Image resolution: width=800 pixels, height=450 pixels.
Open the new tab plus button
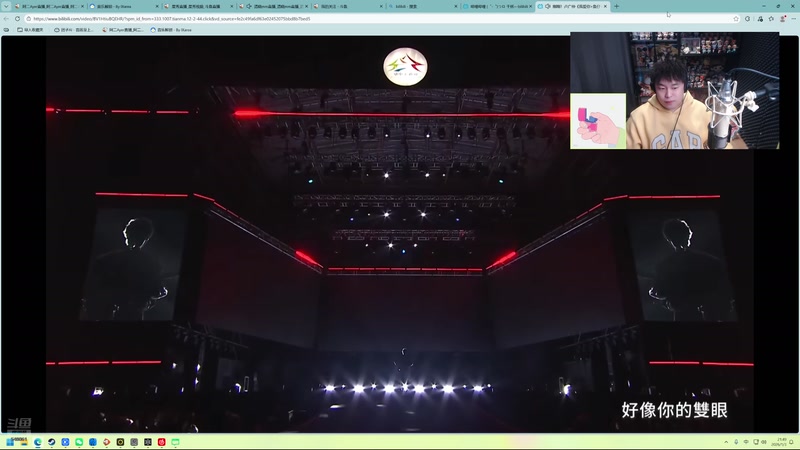point(616,6)
